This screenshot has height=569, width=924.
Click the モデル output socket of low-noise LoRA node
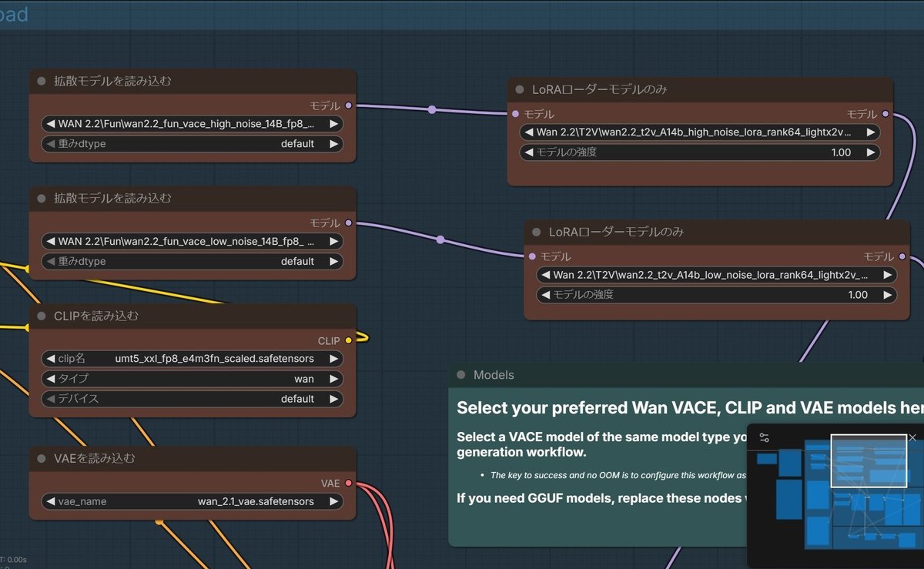[x=902, y=256]
